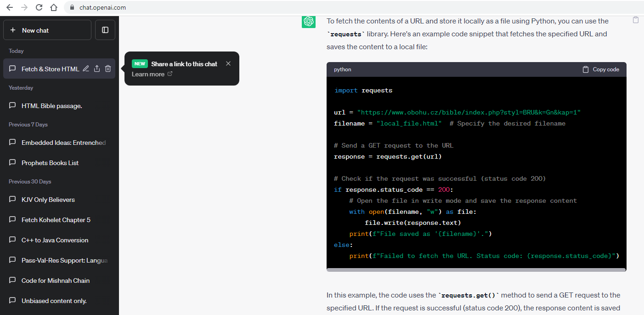Open C++ to Java Conversion chat
644x315 pixels.
59,240
